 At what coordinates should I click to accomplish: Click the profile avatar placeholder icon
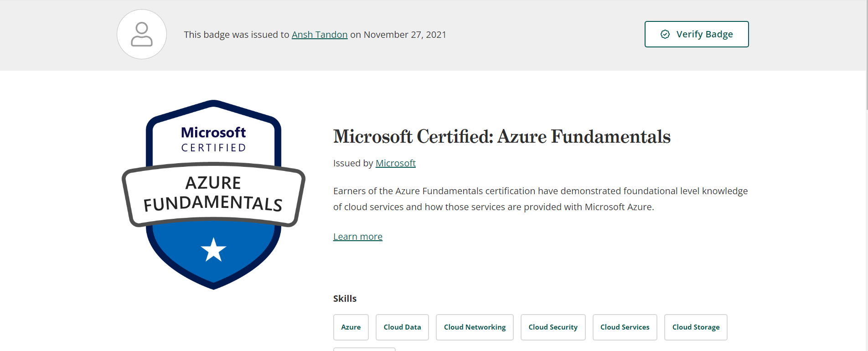[x=142, y=34]
